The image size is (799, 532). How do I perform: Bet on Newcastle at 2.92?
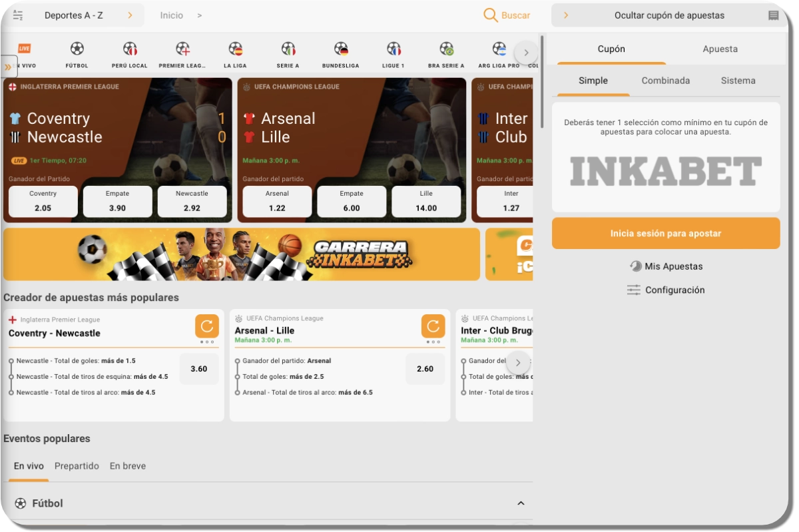click(192, 202)
